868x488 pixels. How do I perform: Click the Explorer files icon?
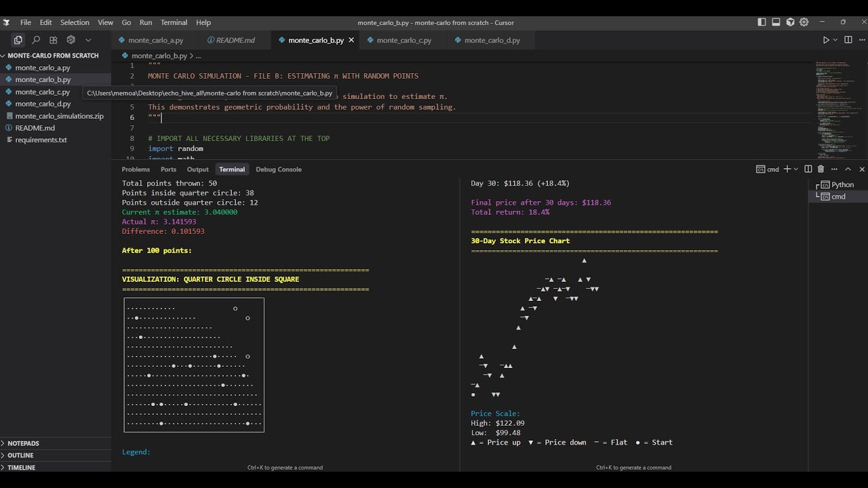[18, 40]
